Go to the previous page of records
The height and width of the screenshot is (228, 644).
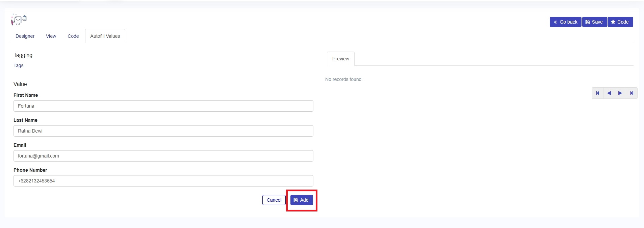point(609,93)
